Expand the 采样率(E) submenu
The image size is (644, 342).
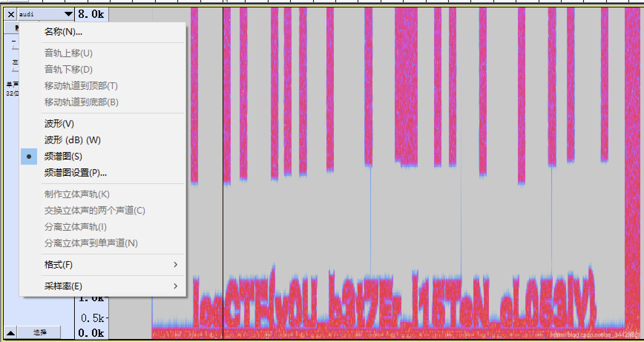click(x=102, y=286)
